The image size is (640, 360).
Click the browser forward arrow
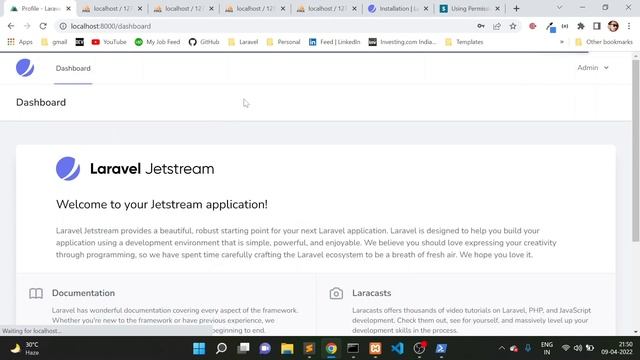coord(27,26)
